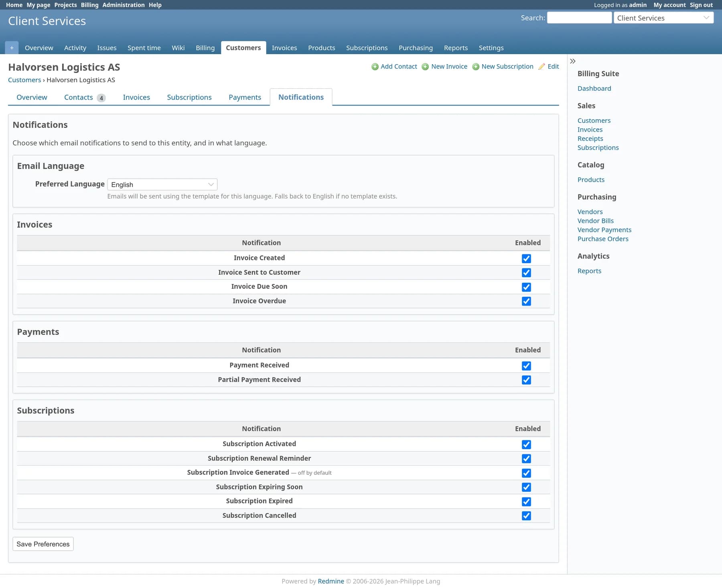Image resolution: width=722 pixels, height=588 pixels.
Task: Click the green New Invoice plus icon
Action: [425, 67]
